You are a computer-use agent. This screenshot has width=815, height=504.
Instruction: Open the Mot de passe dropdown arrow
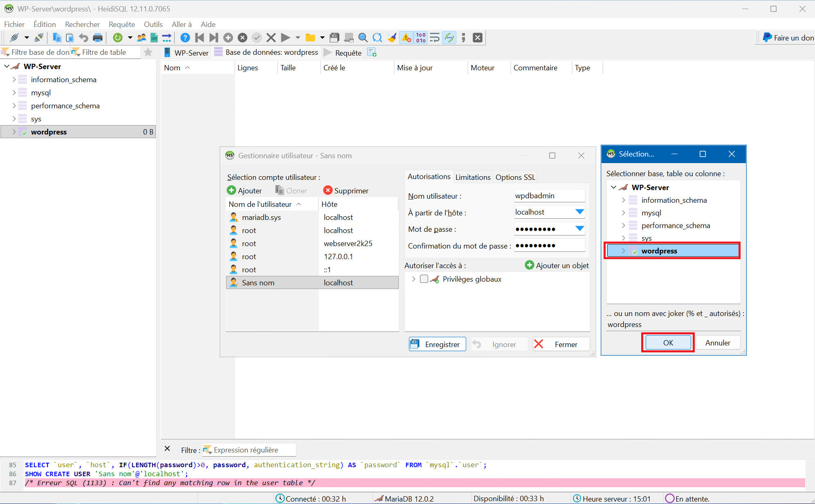[x=579, y=228]
